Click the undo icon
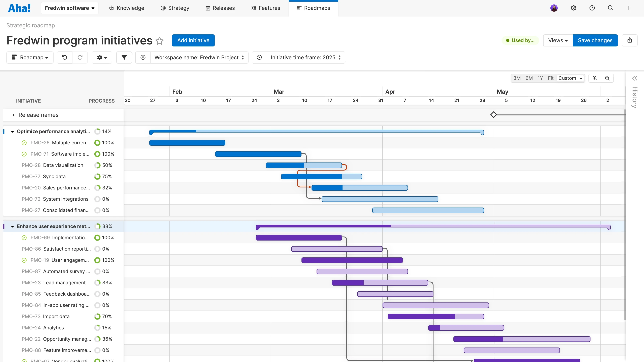The height and width of the screenshot is (362, 644). [x=64, y=57]
